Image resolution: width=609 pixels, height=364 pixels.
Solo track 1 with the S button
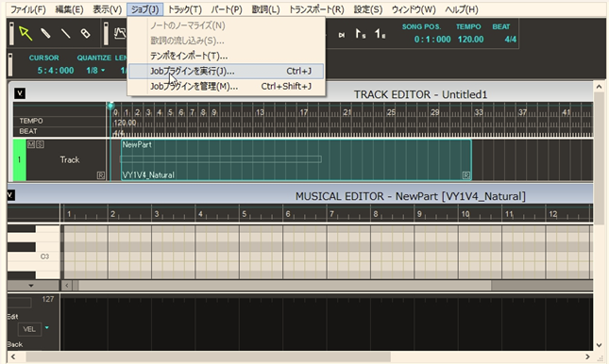tap(40, 144)
